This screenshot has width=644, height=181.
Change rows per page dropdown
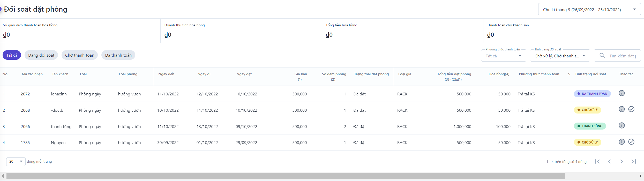click(x=16, y=161)
